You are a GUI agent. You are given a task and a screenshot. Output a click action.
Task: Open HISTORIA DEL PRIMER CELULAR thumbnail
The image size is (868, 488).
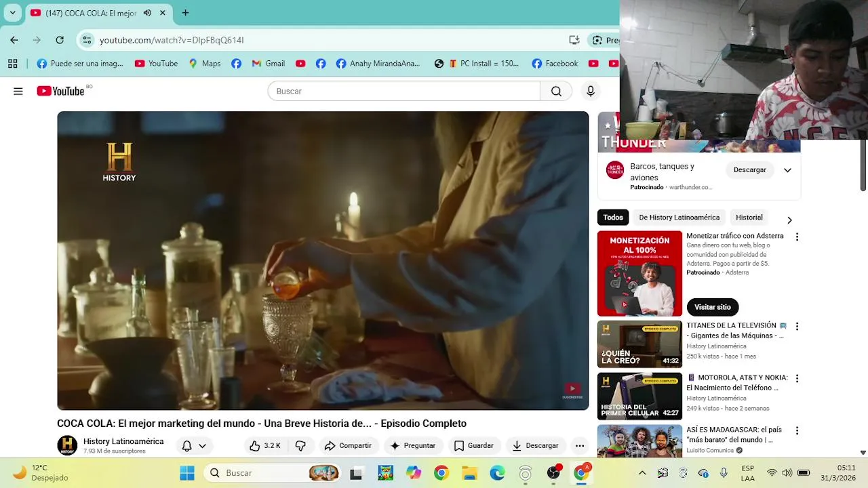coord(639,396)
